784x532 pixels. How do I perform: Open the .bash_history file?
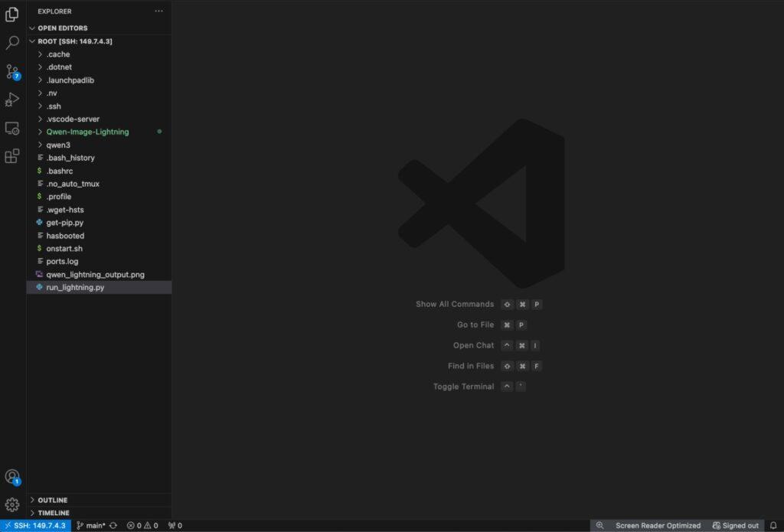coord(99,158)
